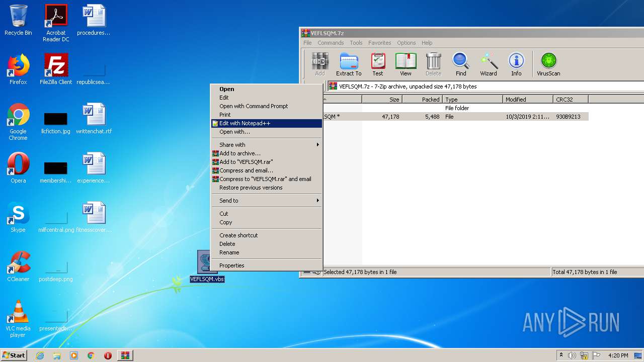Choose Create shortcut option
The width and height of the screenshot is (644, 362).
click(267, 235)
